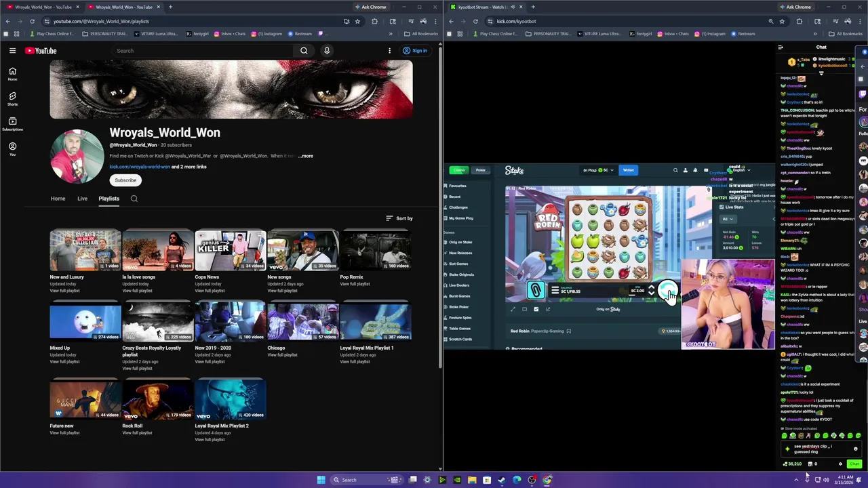Open Kick chat settings gear icon
Screen dimensions: 868x488
coord(840,464)
